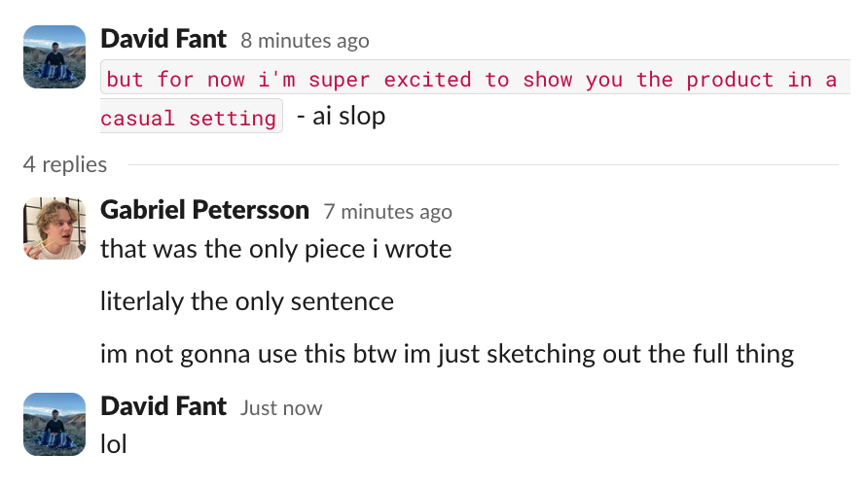Click the '- ai slop' text
The height and width of the screenshot is (488, 868).
coord(341,117)
